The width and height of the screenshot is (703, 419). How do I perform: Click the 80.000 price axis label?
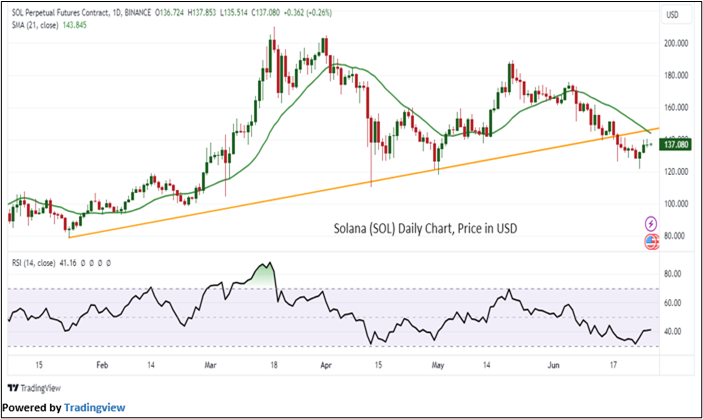click(676, 236)
